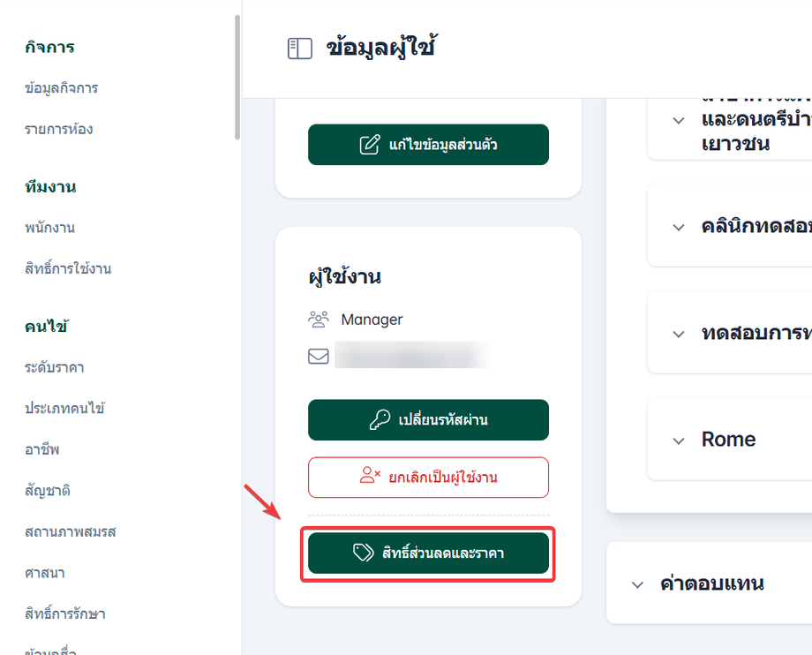Select สิทธิ์การใช้งาน in the sidebar

[x=68, y=268]
